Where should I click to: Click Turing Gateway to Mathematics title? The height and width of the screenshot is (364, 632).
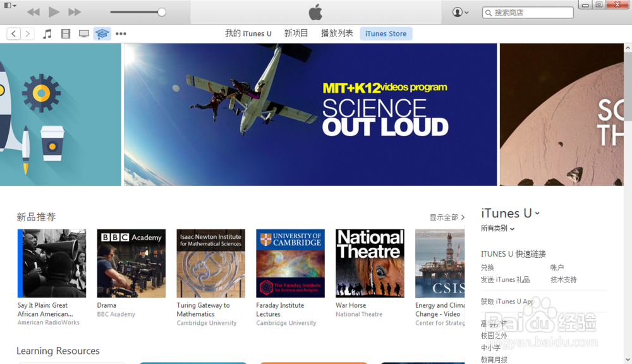coord(203,310)
